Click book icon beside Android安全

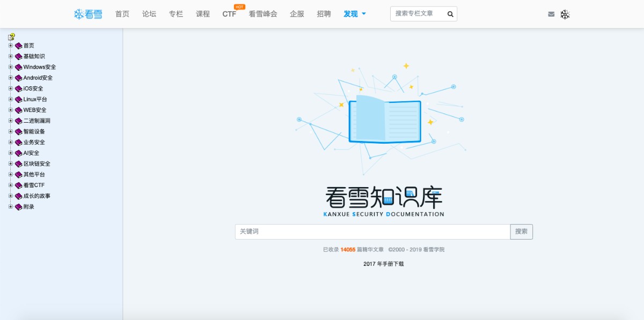(x=19, y=78)
